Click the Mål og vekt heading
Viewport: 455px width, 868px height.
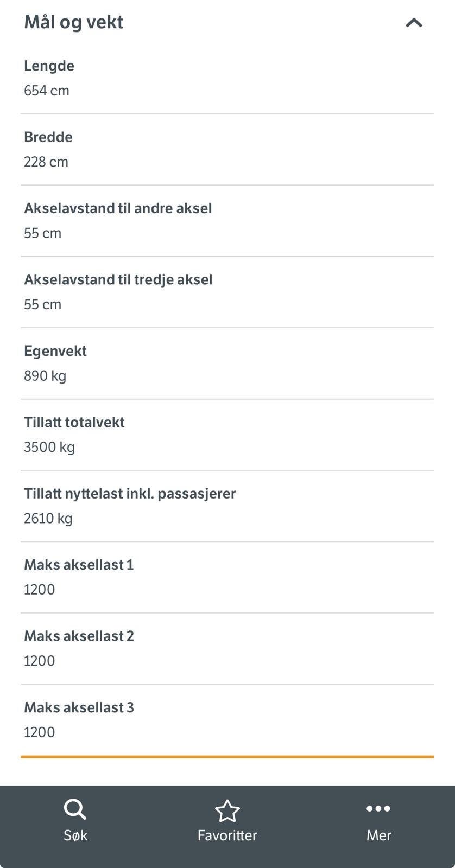(74, 22)
